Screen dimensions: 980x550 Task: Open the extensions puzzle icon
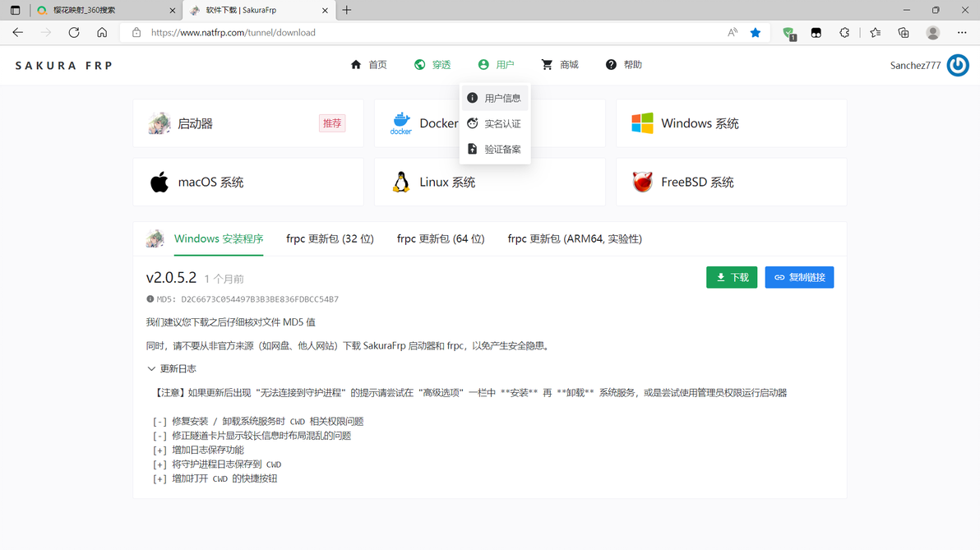click(x=844, y=33)
